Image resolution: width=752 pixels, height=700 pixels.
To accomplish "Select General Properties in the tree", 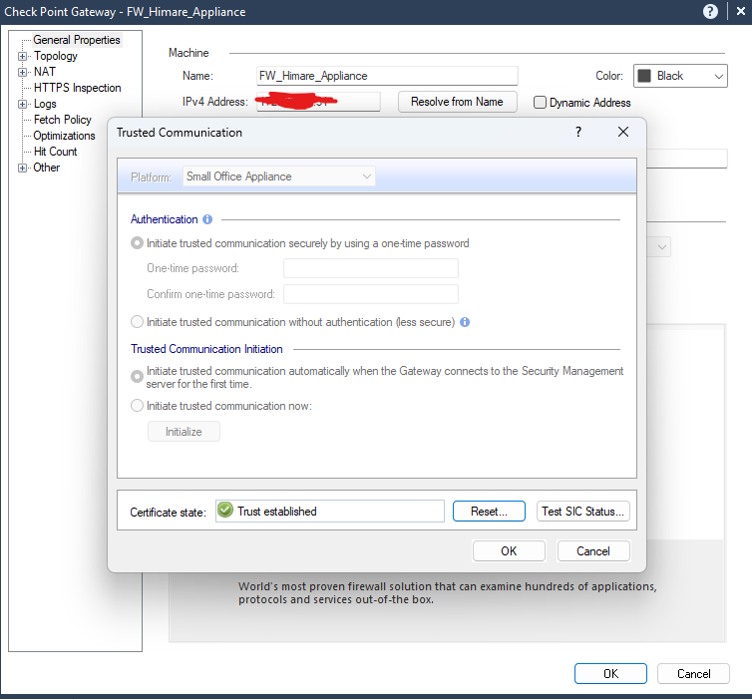I will pyautogui.click(x=77, y=40).
